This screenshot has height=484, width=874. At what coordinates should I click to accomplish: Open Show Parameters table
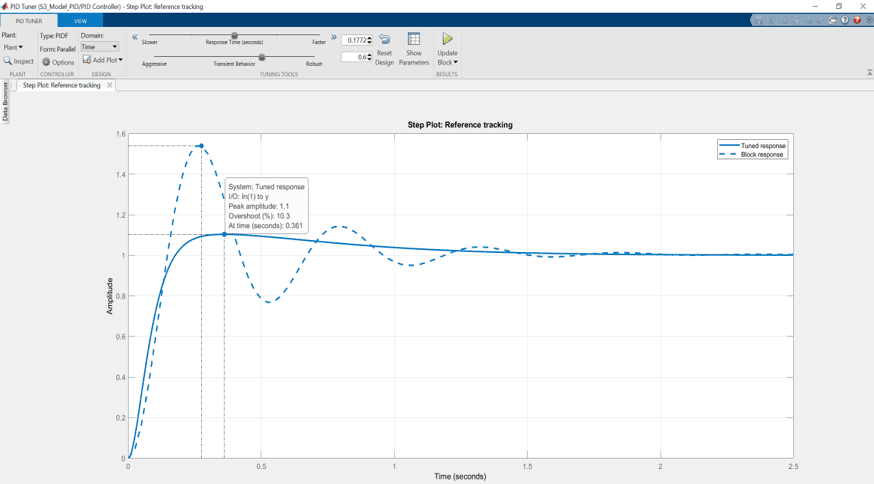coord(414,40)
